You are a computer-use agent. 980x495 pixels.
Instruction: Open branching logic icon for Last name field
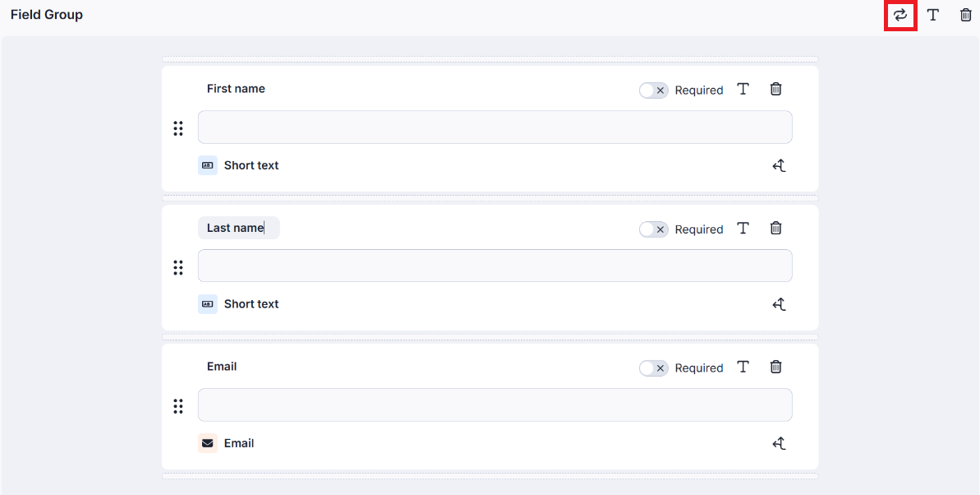coord(779,304)
